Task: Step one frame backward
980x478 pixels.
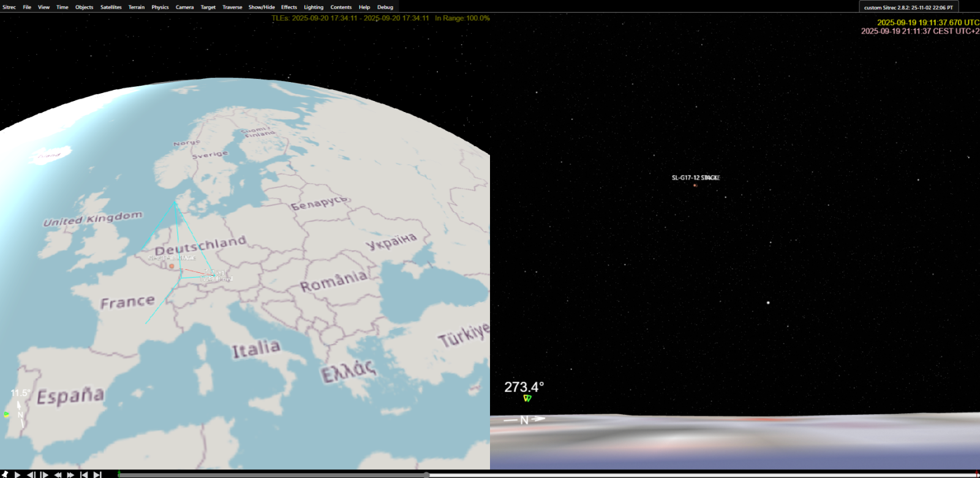Action: [x=31, y=474]
